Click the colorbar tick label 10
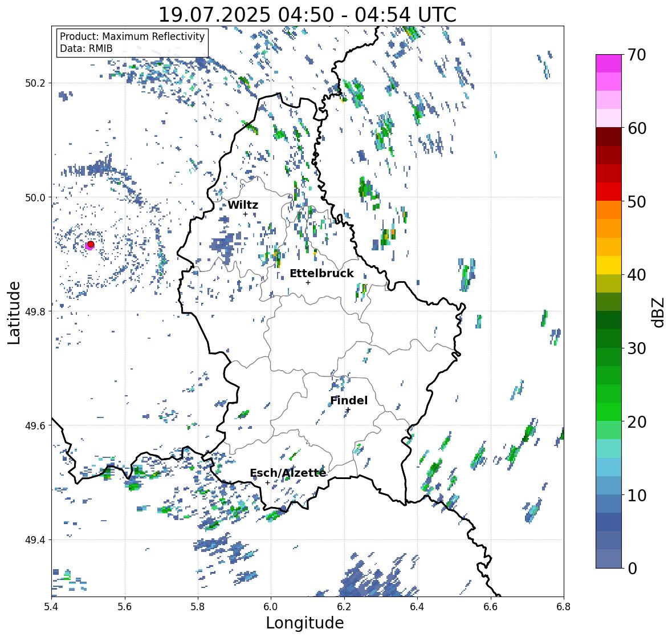The height and width of the screenshot is (637, 672). pyautogui.click(x=637, y=495)
